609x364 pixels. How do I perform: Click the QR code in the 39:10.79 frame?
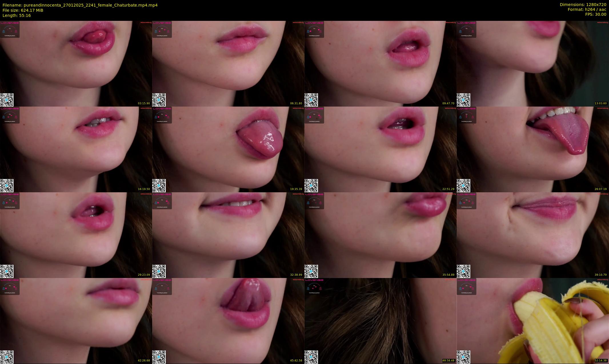coord(463,271)
